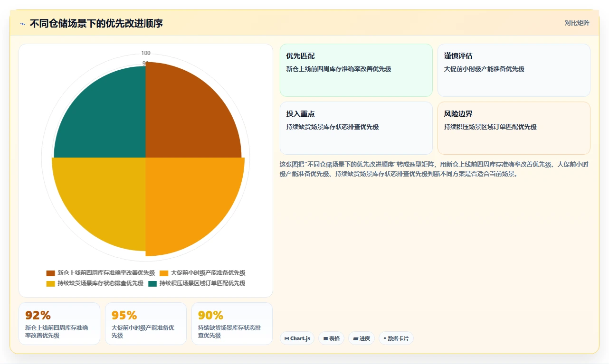Open the 谨慎评估 card
The height and width of the screenshot is (364, 609).
(514, 70)
